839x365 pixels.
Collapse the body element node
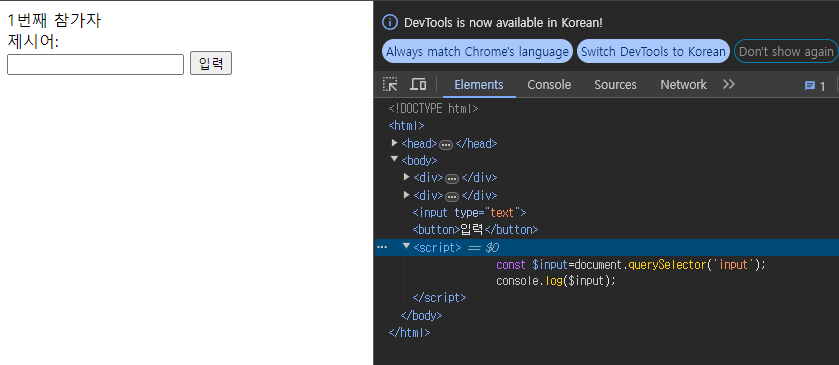click(x=395, y=159)
